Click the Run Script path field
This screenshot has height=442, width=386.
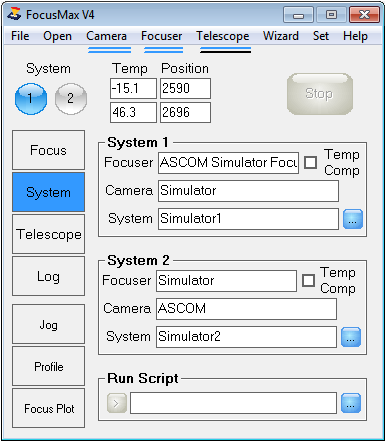click(233, 403)
